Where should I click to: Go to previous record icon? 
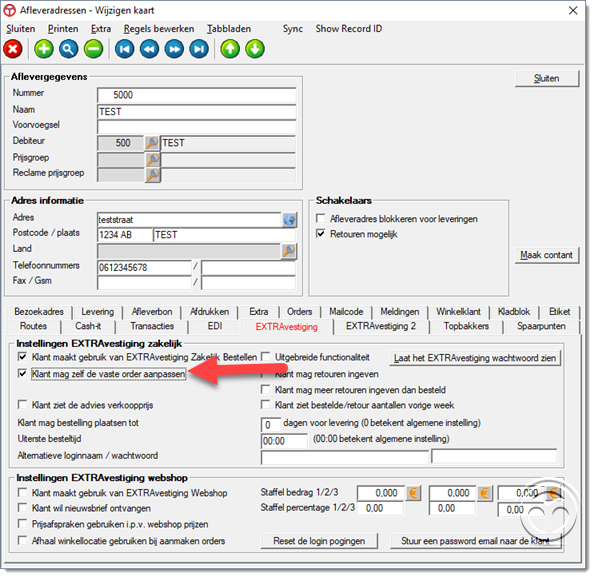click(x=150, y=49)
